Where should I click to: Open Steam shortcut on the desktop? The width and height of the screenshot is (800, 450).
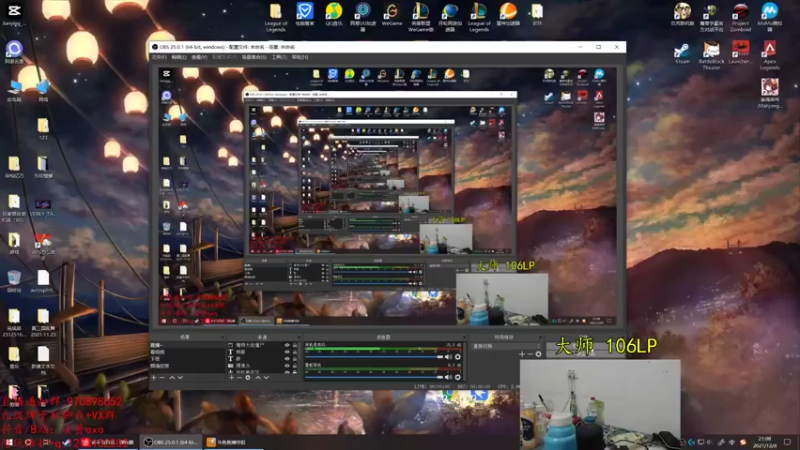click(x=682, y=54)
